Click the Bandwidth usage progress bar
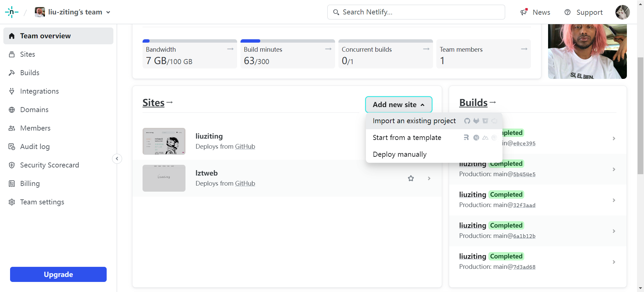 [190, 41]
